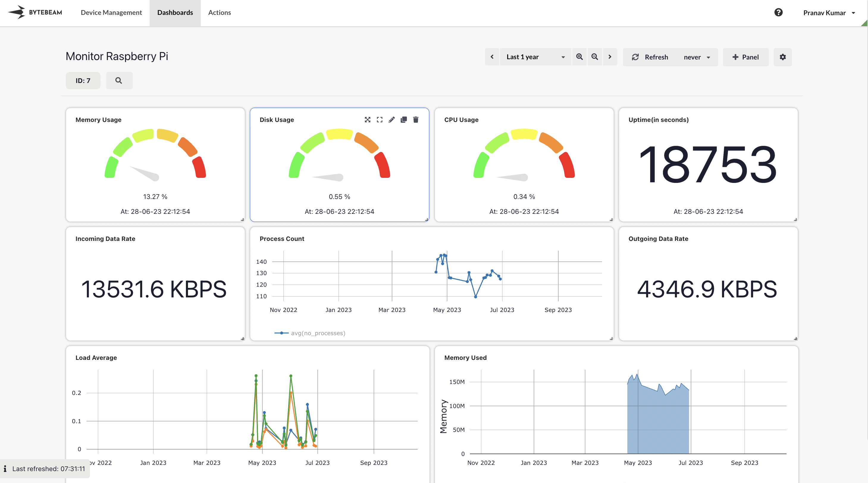Duplicate the Disk Usage panel
Screen dimensions: 868x483
tap(404, 120)
